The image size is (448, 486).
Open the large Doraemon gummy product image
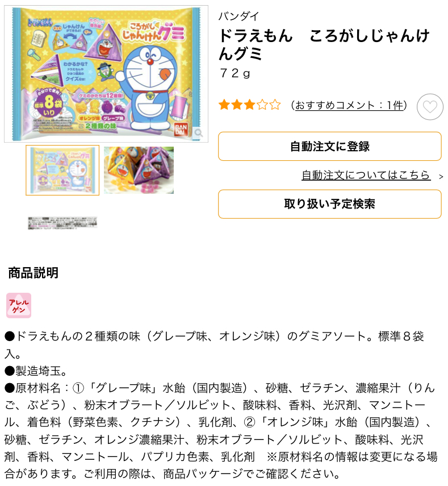coord(106,74)
